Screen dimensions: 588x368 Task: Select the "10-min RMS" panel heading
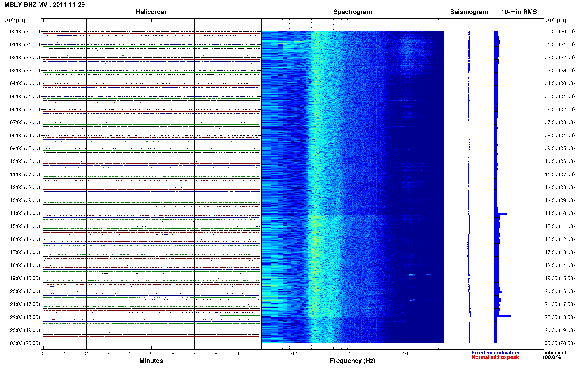519,12
